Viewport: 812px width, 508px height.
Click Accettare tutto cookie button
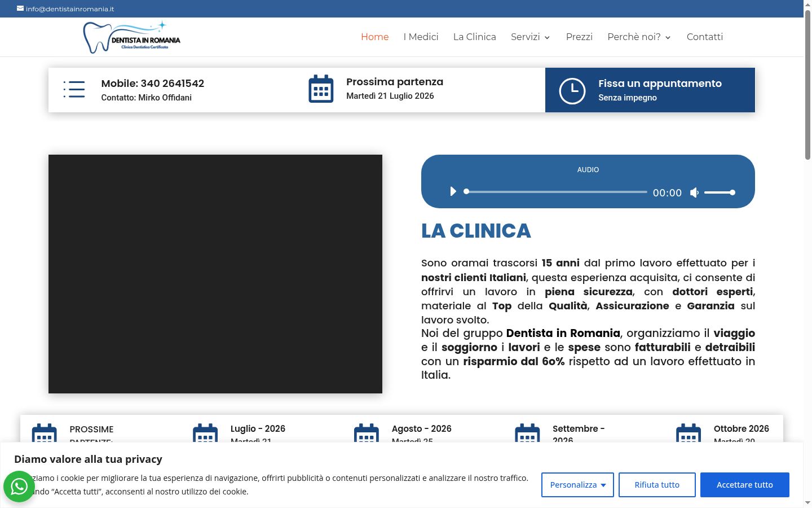(x=745, y=485)
